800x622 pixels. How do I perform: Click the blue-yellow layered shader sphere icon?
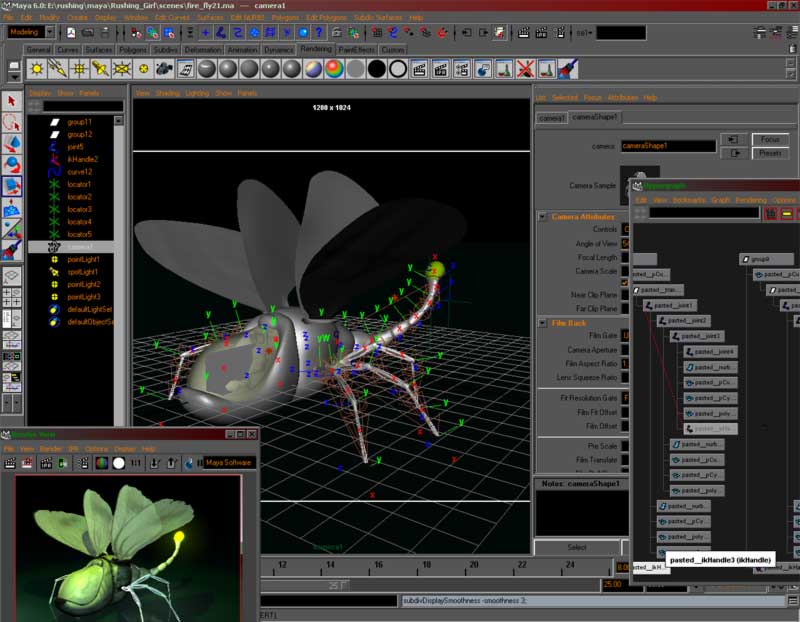click(313, 69)
